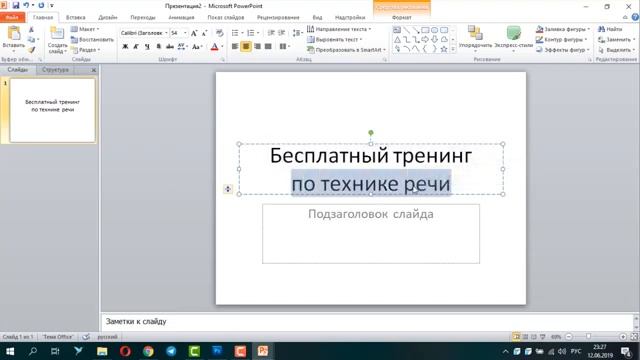Click the Восстановить reset button
Screen dimensions: 640x360
click(92, 40)
